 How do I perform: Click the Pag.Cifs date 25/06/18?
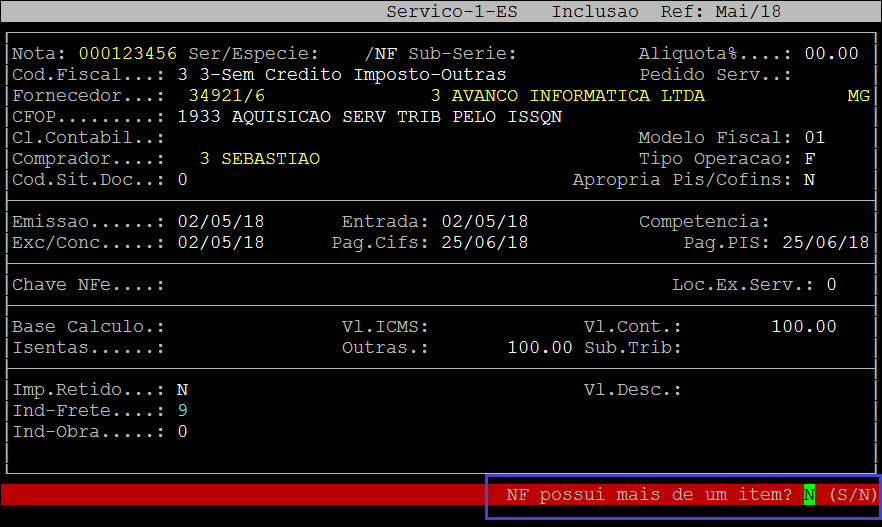pos(484,243)
